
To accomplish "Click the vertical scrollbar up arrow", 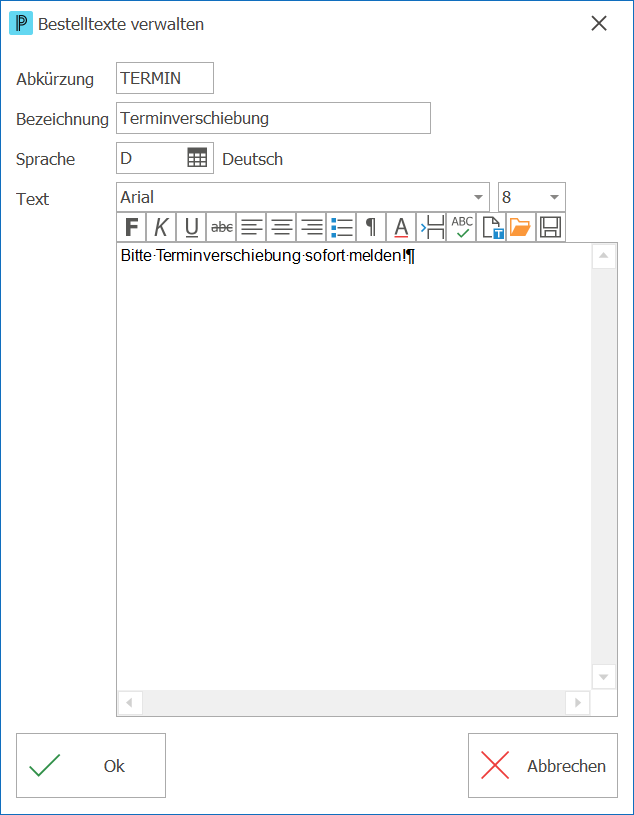I will pyautogui.click(x=604, y=256).
